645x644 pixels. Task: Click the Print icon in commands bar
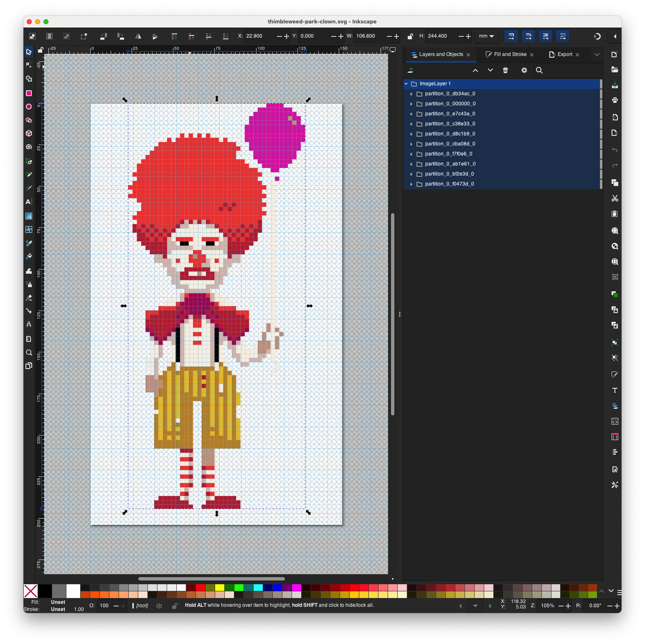pyautogui.click(x=615, y=100)
